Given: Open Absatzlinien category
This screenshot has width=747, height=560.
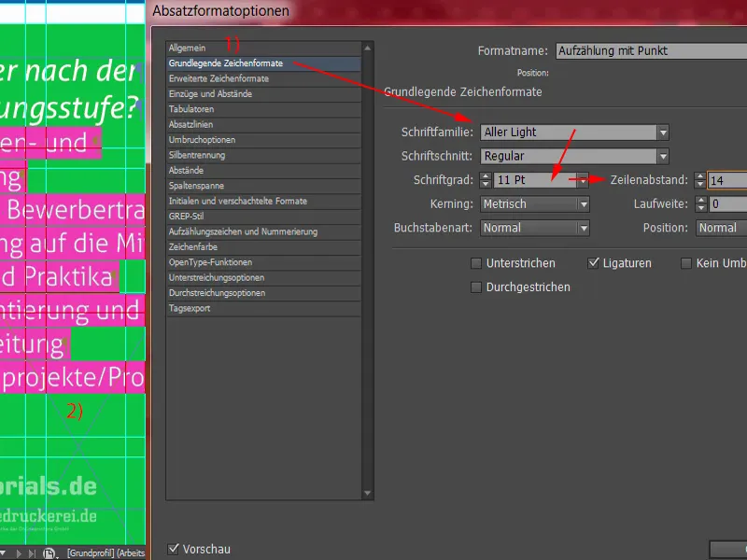Looking at the screenshot, I should (x=263, y=124).
